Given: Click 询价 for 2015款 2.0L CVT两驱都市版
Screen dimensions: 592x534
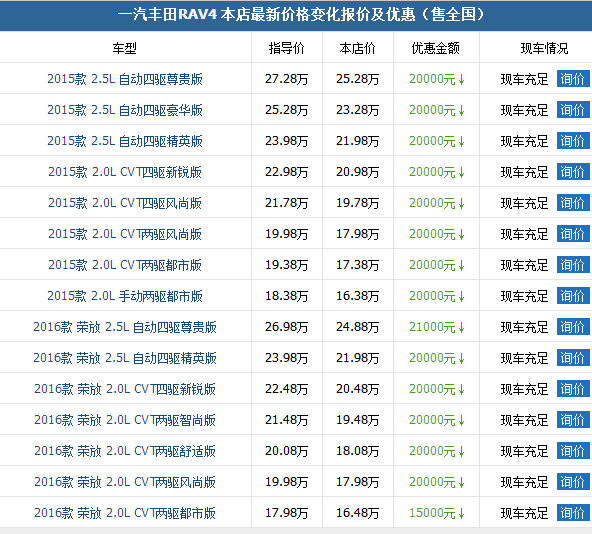Looking at the screenshot, I should point(573,265).
